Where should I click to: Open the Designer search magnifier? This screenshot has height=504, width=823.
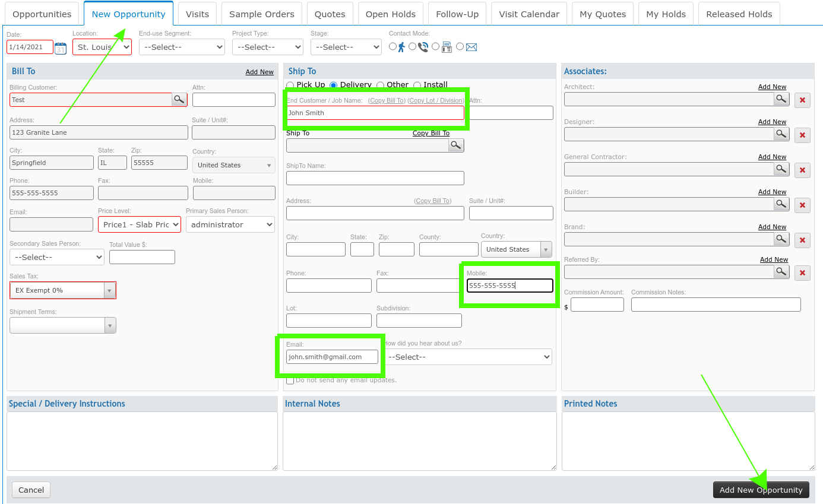tap(781, 134)
